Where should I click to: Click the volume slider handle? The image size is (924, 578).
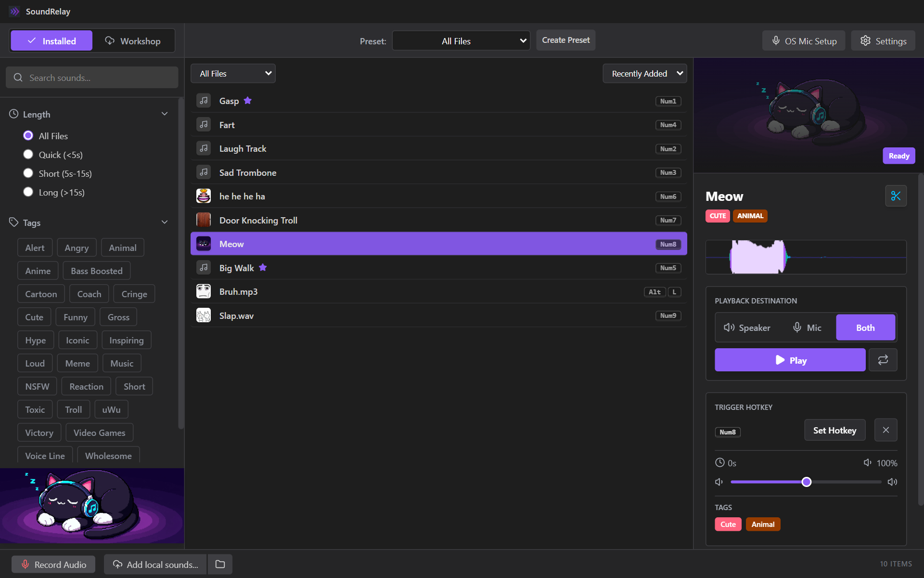807,482
